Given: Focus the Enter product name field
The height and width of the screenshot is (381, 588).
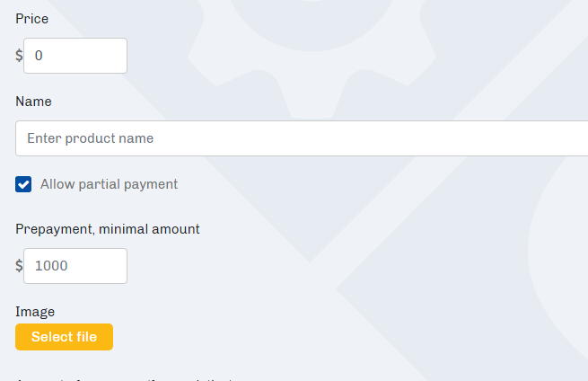Looking at the screenshot, I should tap(302, 138).
